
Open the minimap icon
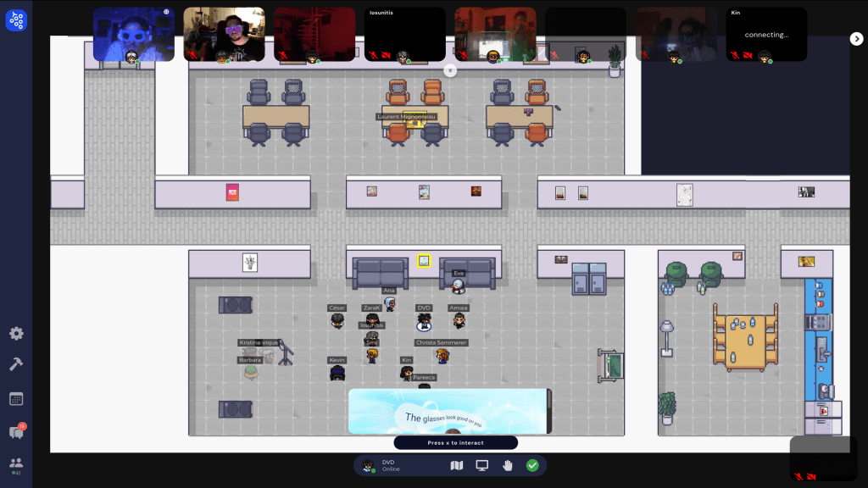click(457, 465)
